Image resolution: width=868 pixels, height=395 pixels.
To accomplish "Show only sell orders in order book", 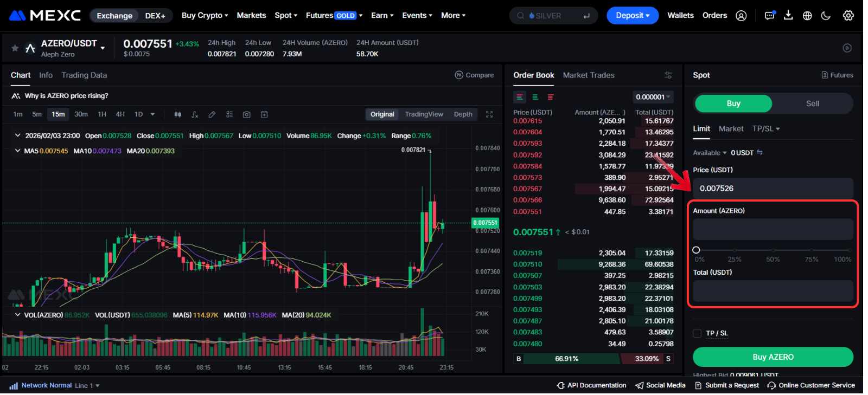I will click(551, 97).
